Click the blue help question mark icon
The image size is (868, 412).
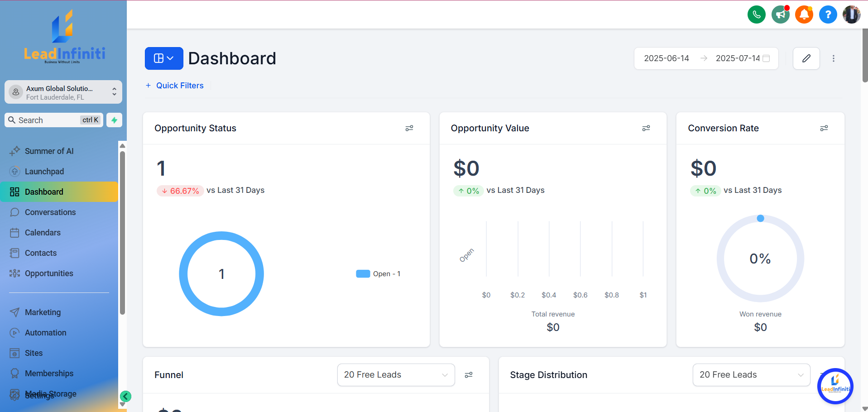828,14
